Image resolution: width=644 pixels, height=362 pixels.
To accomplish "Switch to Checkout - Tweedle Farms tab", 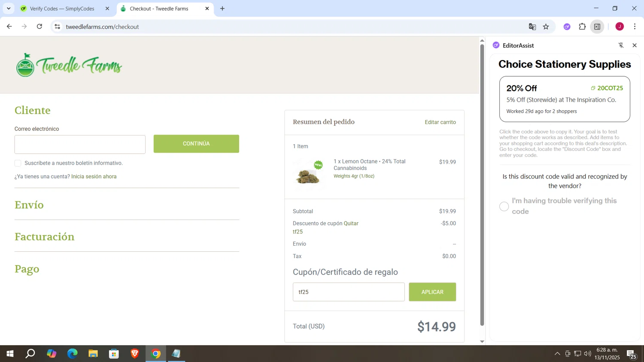I will point(164,9).
